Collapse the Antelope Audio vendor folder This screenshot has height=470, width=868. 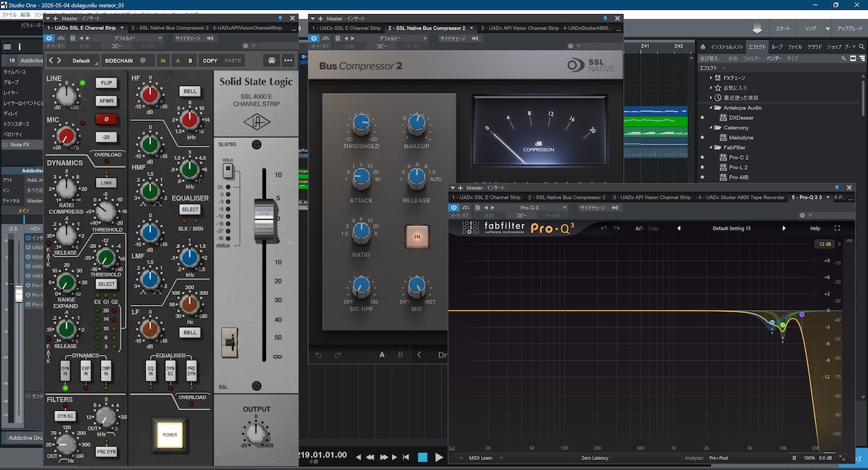(710, 107)
